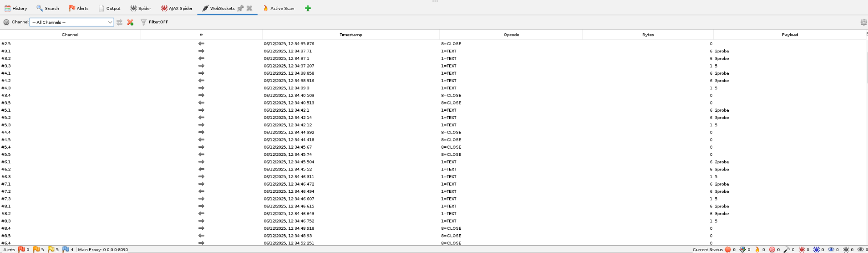868x253 pixels.
Task: Select message row #5.3
Action: pyautogui.click(x=433, y=125)
